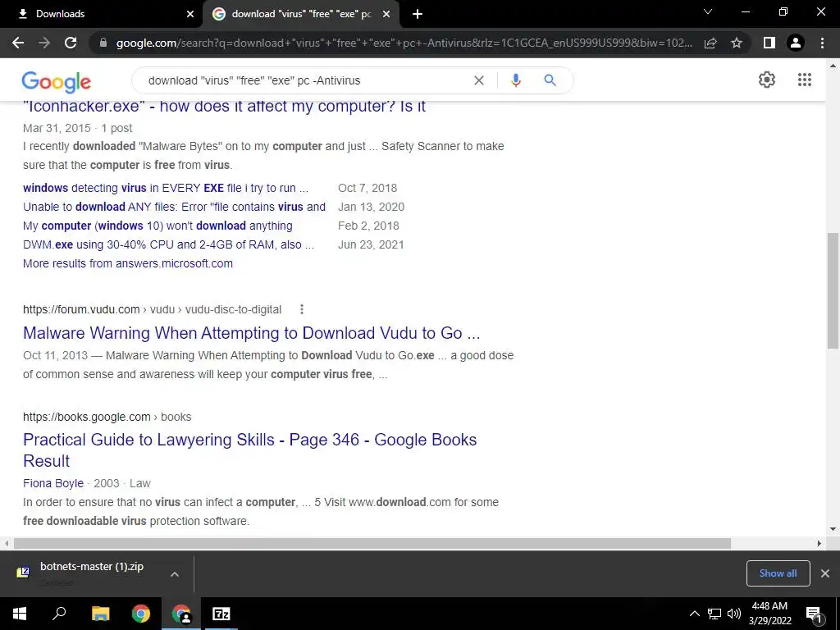Click the scrollbar down arrow
Viewport: 840px width, 630px height.
pos(833,529)
